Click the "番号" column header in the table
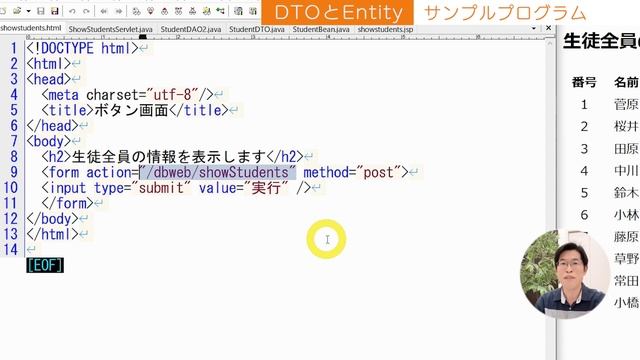This screenshot has height=360, width=640. point(584,82)
